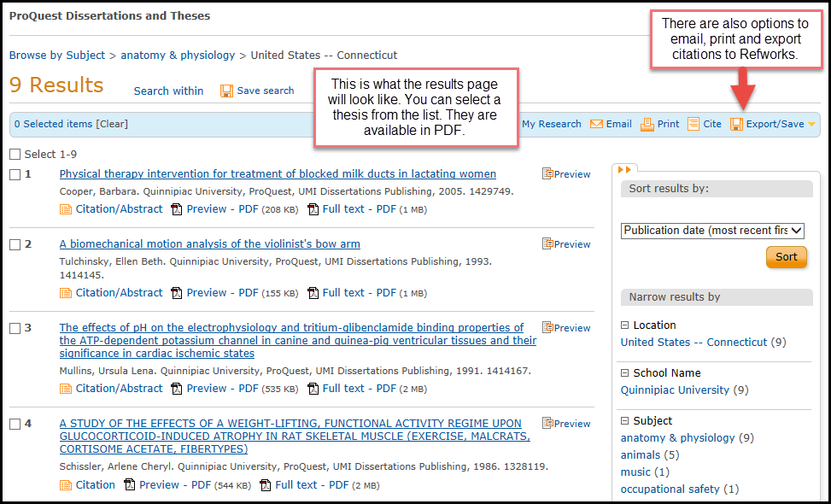Open Citation link text for result 4
Viewport: 831px width, 504px height.
click(x=96, y=485)
